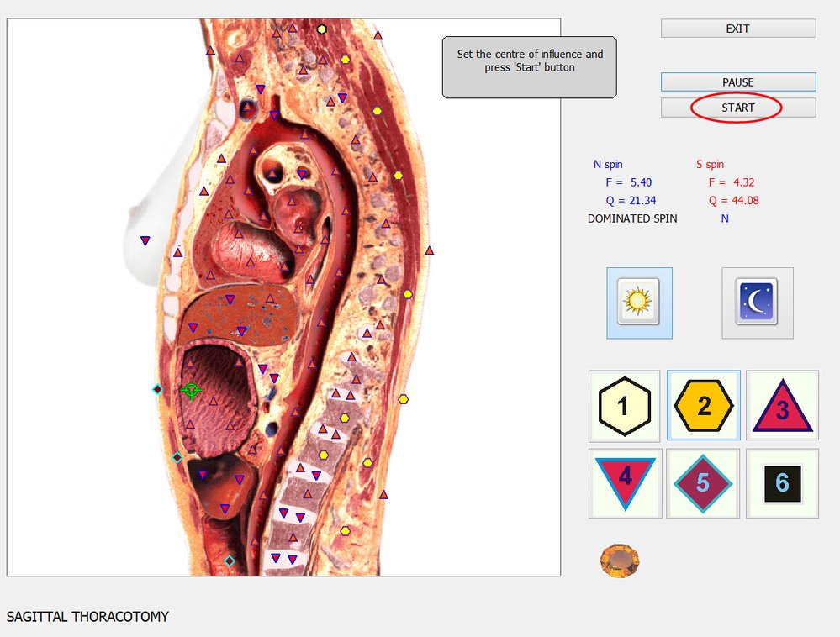
Task: Select the black square level 6 icon
Action: coord(782,483)
